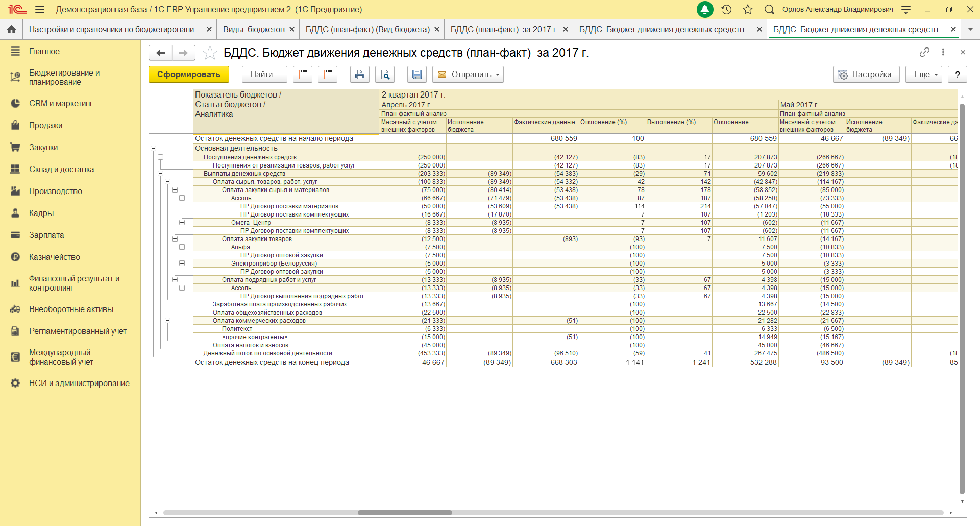
Task: Navigate forward with the right arrow
Action: pos(184,53)
